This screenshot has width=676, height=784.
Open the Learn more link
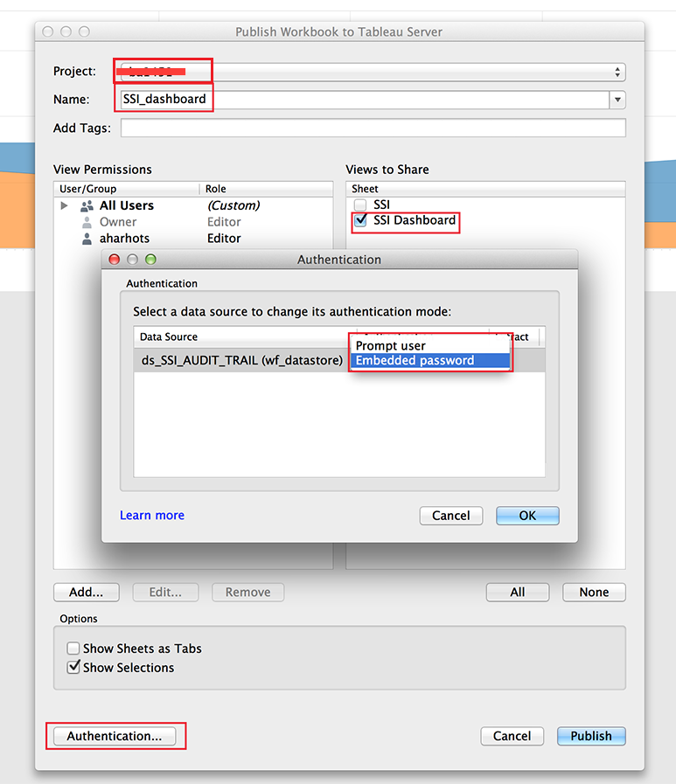(x=152, y=515)
